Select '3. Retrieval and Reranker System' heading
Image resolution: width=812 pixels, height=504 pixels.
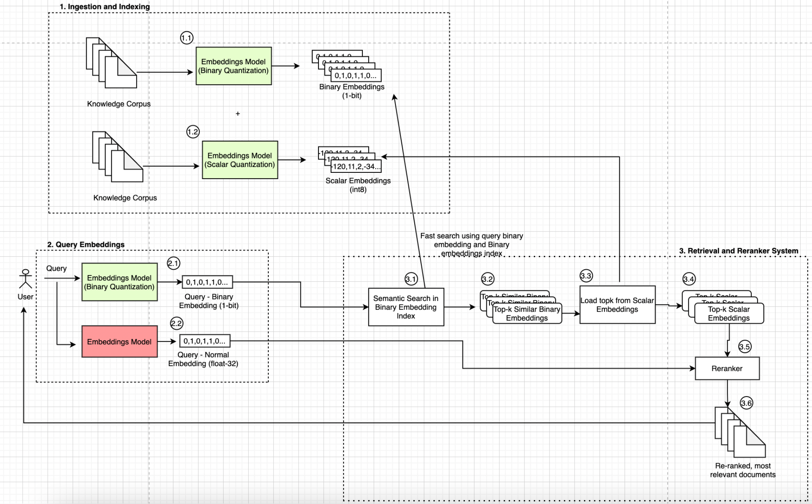tap(738, 251)
